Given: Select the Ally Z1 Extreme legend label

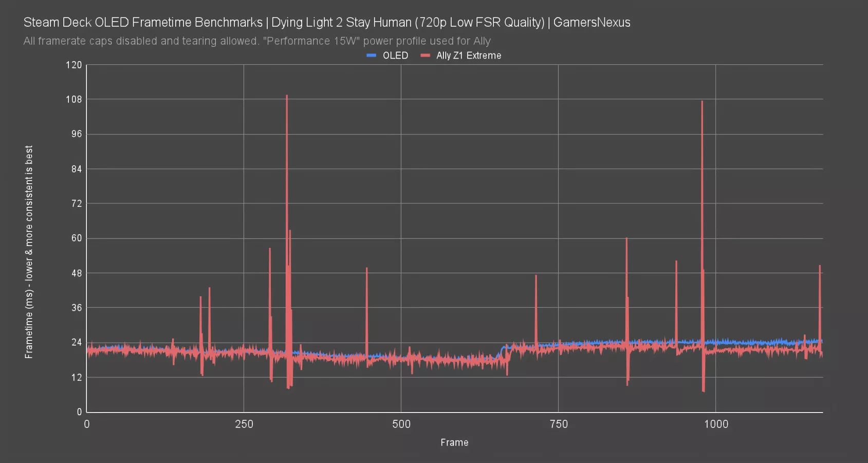Looking at the screenshot, I should (468, 56).
